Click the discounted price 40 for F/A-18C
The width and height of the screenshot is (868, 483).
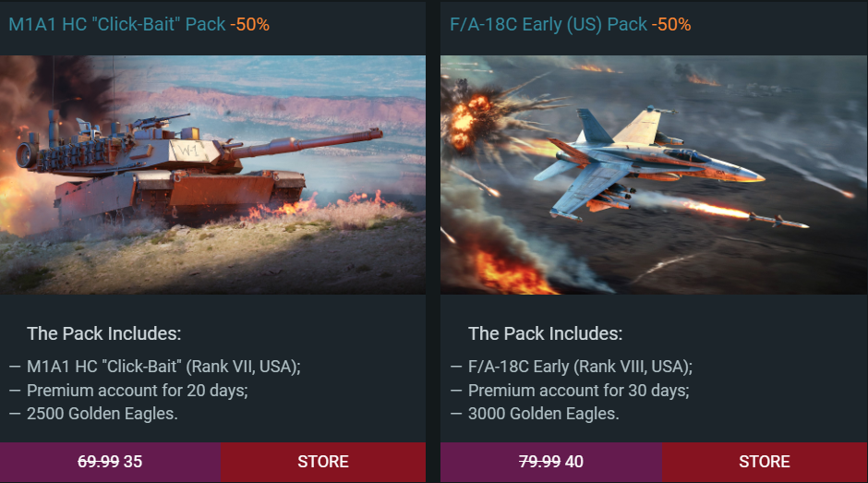[574, 462]
